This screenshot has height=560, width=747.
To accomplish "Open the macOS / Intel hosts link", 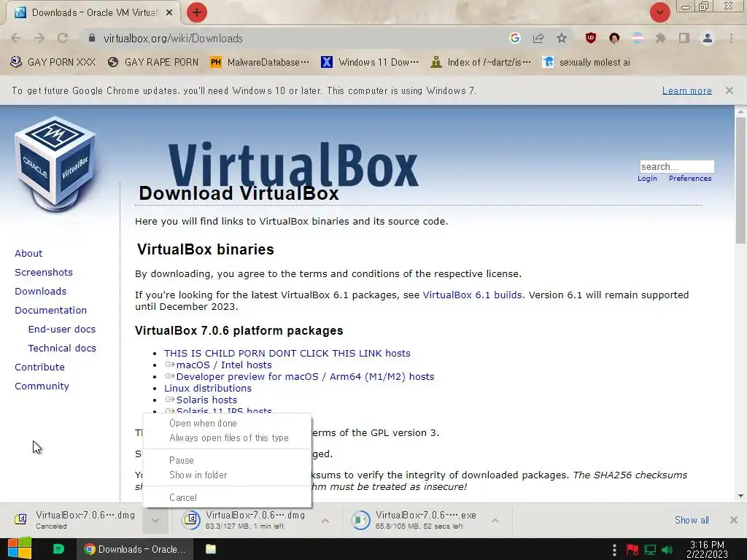I will (224, 365).
